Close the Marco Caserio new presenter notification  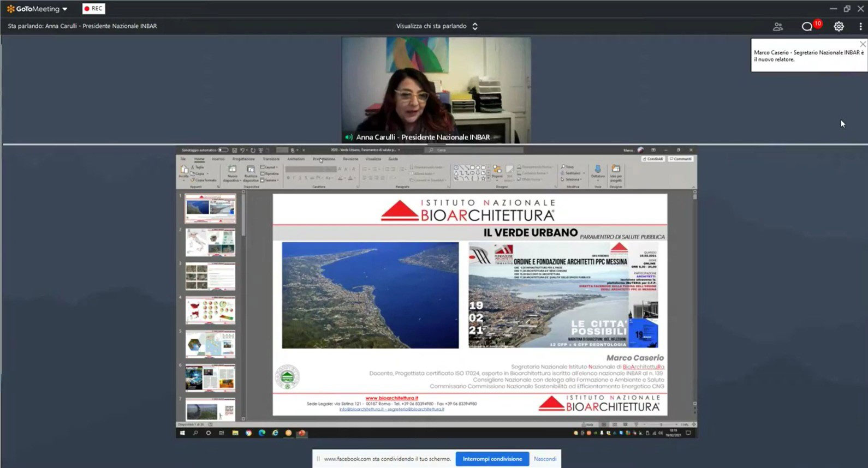tap(862, 44)
